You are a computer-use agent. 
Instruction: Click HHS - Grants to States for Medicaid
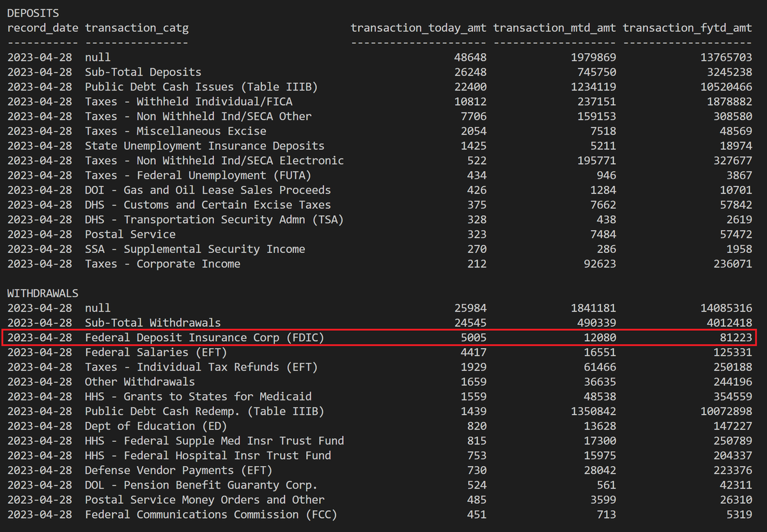[198, 396]
